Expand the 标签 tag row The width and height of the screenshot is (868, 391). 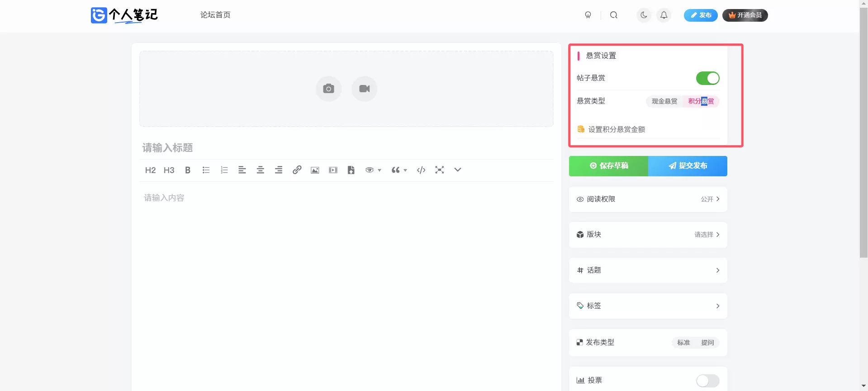(x=648, y=306)
